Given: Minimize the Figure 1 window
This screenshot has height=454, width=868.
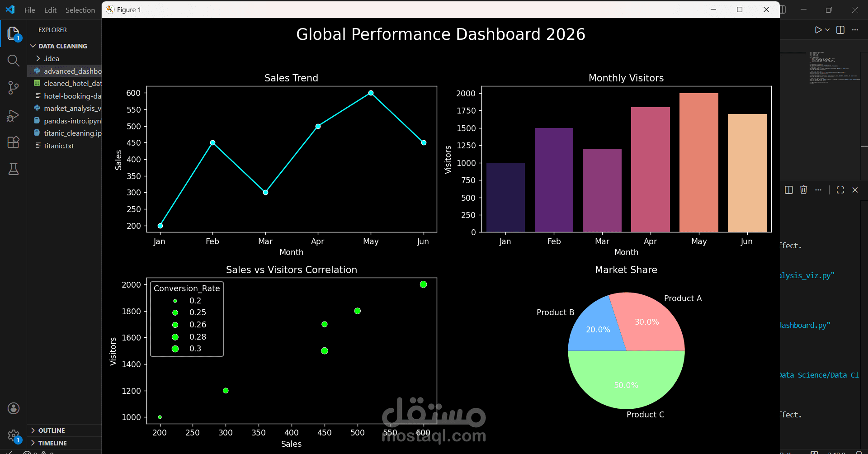Looking at the screenshot, I should point(713,9).
